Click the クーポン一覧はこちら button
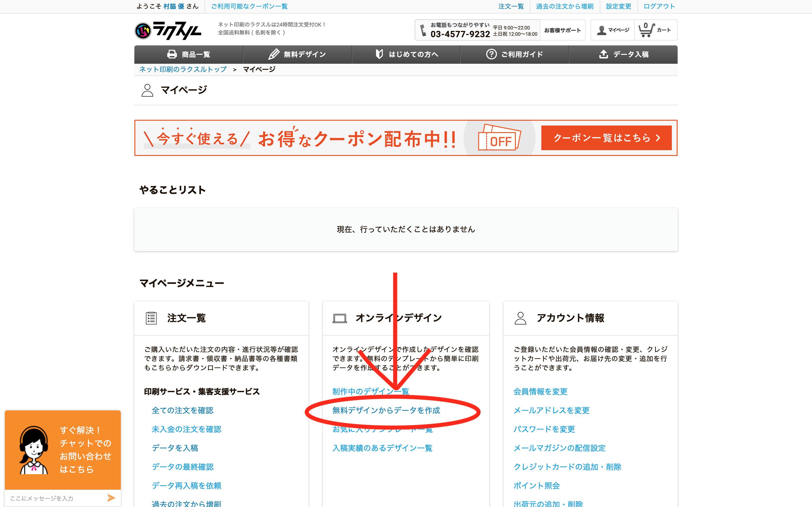Screen dimensions: 812x507 (606, 138)
